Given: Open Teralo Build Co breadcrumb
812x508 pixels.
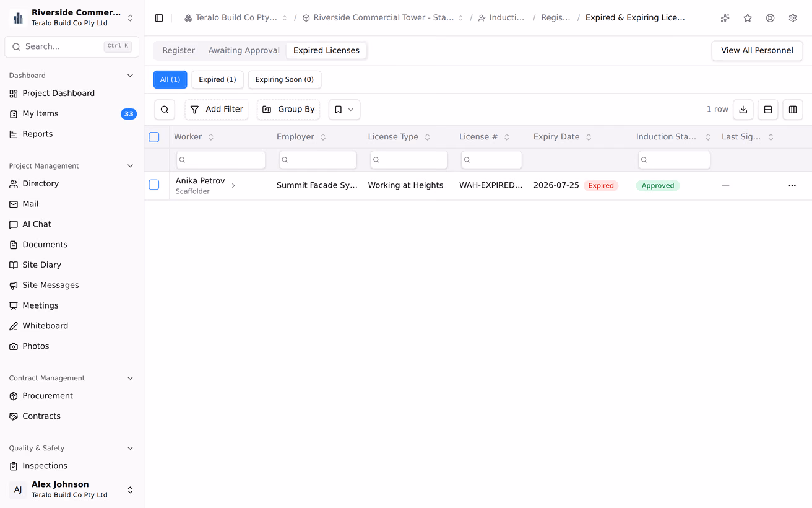Looking at the screenshot, I should tap(236, 18).
